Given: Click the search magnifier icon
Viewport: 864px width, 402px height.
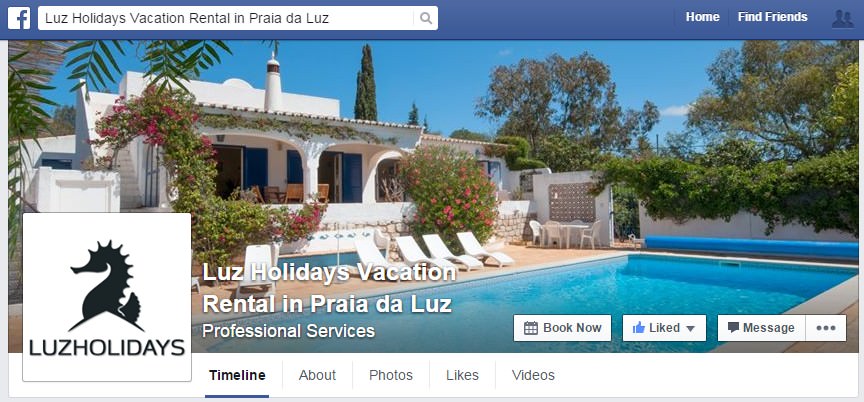Looking at the screenshot, I should click(426, 18).
